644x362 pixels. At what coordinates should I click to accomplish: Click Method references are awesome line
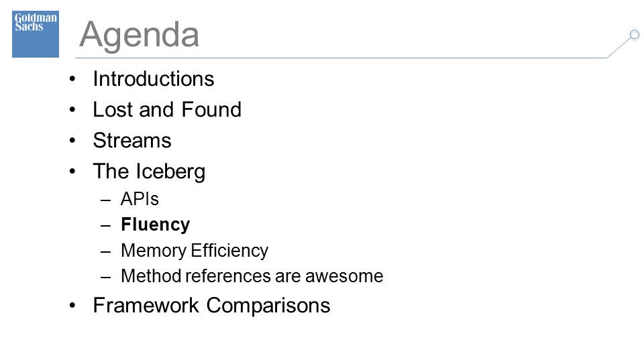[x=252, y=276]
